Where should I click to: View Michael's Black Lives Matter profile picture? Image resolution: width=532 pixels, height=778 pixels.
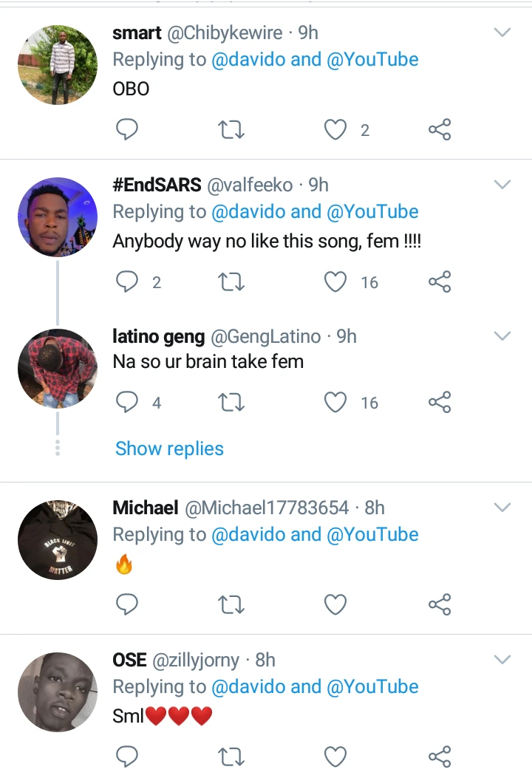pos(58,540)
